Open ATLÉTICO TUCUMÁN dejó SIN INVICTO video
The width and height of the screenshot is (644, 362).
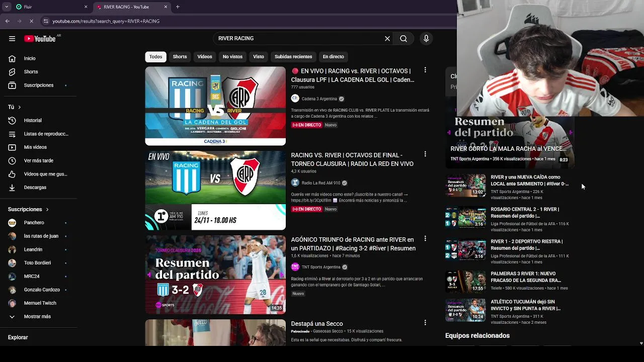point(526,305)
